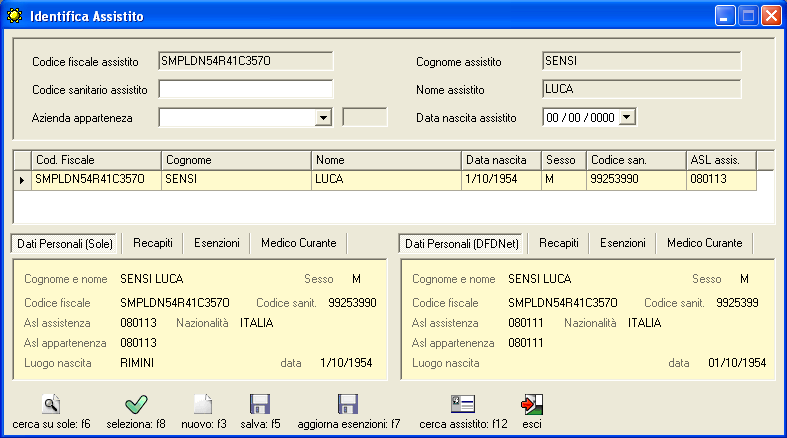This screenshot has width=787, height=438.
Task: Click the Codice sanitario assistito input field
Action: (245, 90)
